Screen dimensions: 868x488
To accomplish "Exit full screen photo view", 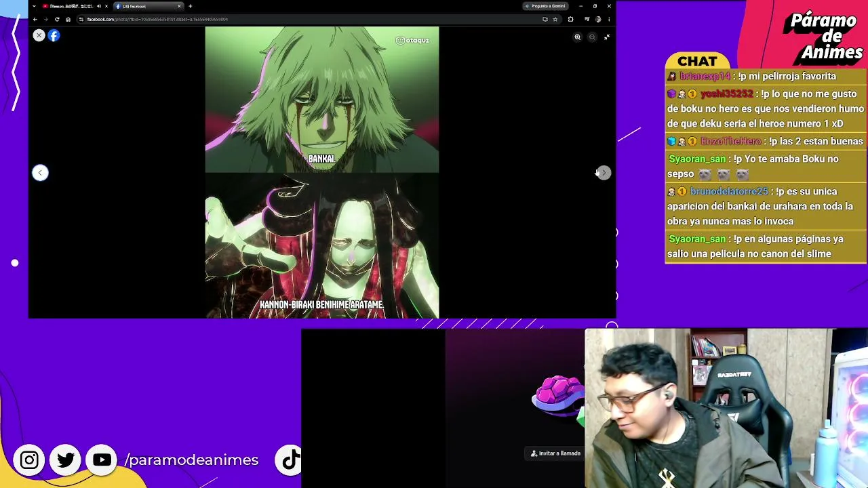I will 607,37.
